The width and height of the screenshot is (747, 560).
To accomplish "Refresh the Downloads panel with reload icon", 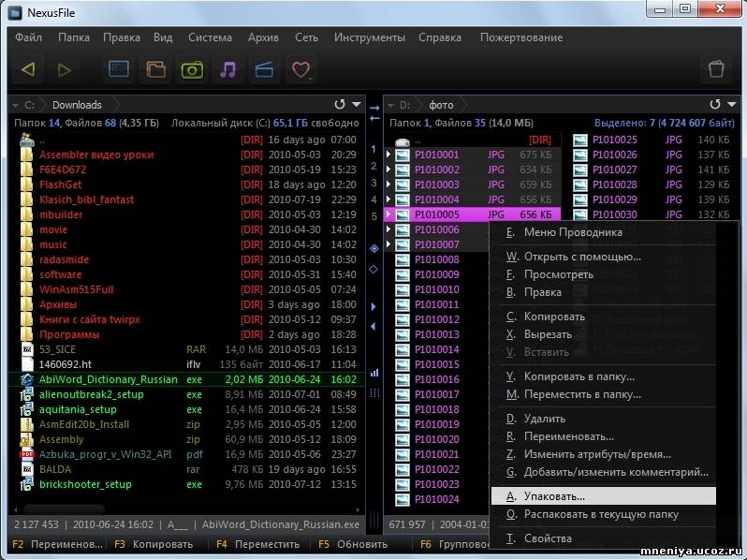I will (339, 104).
